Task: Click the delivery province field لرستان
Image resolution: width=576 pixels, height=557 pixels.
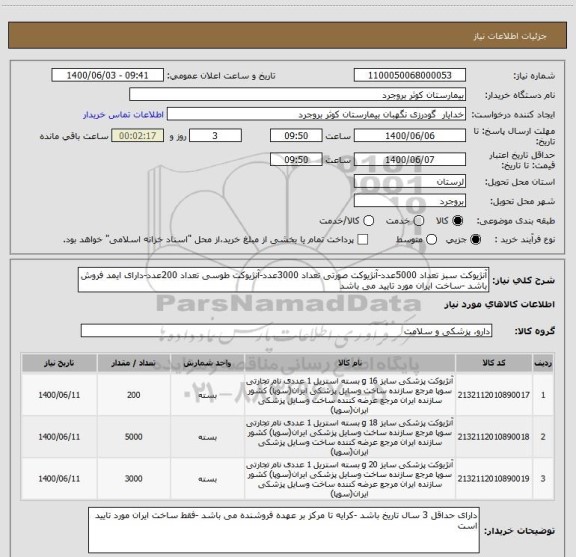Action: point(410,182)
